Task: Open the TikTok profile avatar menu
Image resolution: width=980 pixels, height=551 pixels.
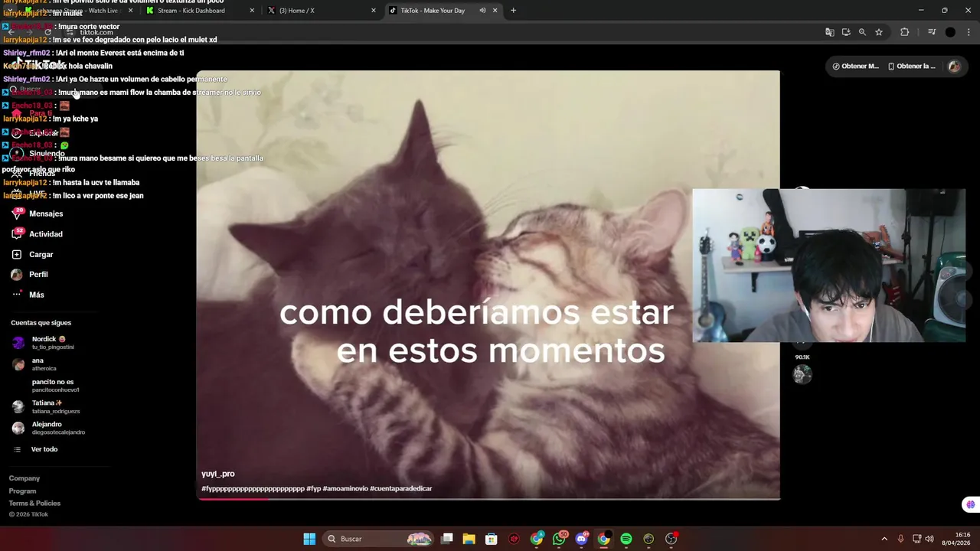Action: (x=954, y=67)
